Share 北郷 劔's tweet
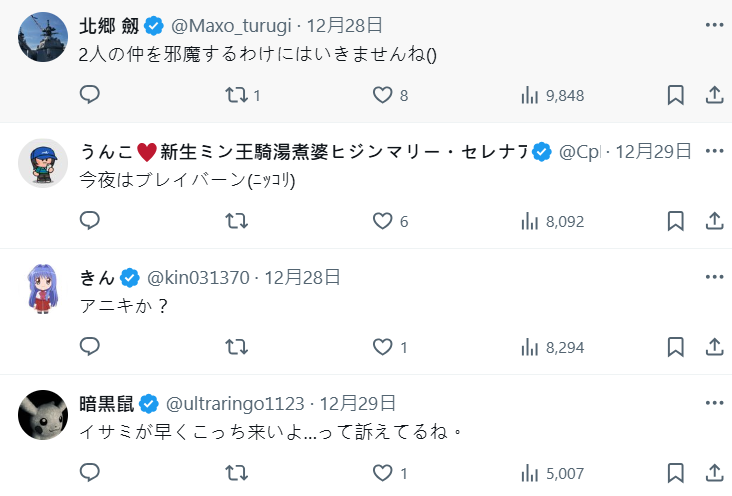Viewport: 732px width, 496px height. pyautogui.click(x=715, y=95)
